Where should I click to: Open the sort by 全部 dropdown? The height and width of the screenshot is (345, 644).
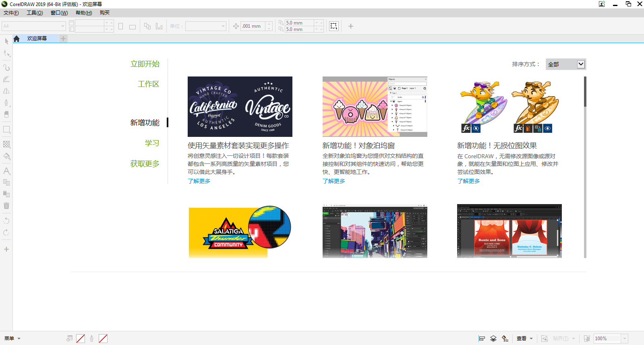click(x=566, y=64)
